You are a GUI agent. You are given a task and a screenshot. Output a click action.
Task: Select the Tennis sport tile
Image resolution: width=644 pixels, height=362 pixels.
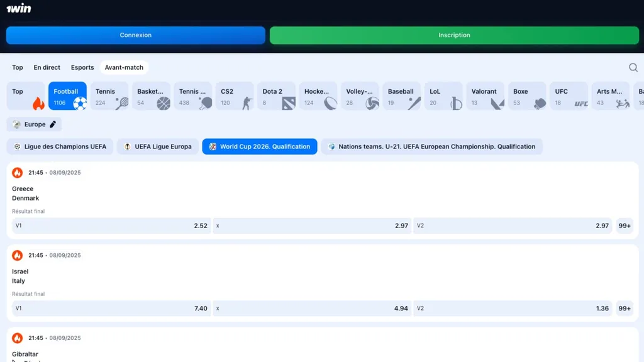[x=109, y=96]
